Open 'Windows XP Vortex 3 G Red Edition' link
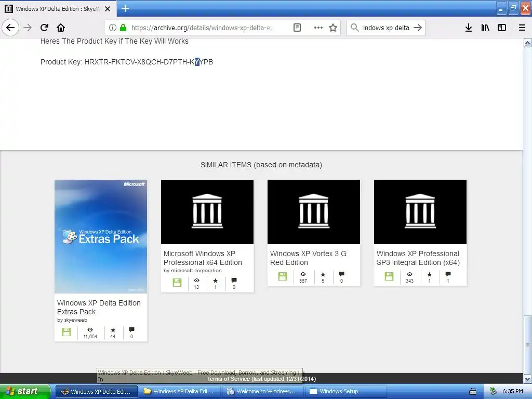Image resolution: width=532 pixels, height=399 pixels. [308, 258]
